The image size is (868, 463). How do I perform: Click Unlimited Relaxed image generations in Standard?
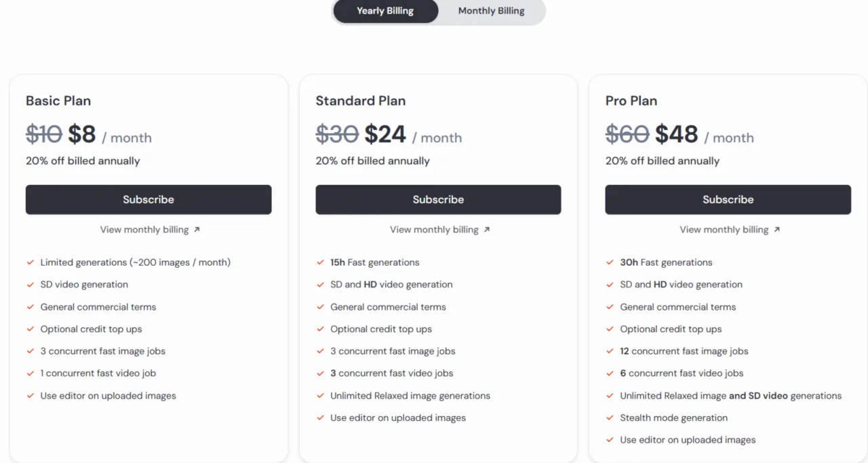click(x=410, y=396)
